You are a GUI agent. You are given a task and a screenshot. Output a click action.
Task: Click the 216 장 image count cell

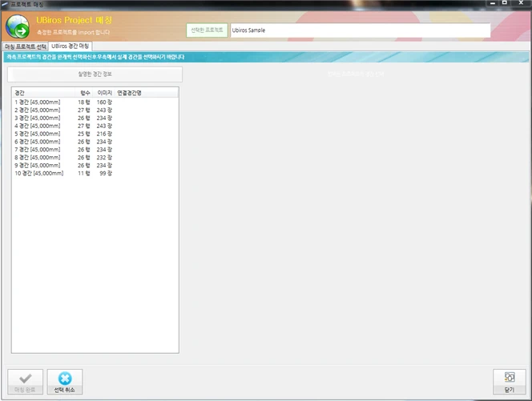[x=104, y=134]
